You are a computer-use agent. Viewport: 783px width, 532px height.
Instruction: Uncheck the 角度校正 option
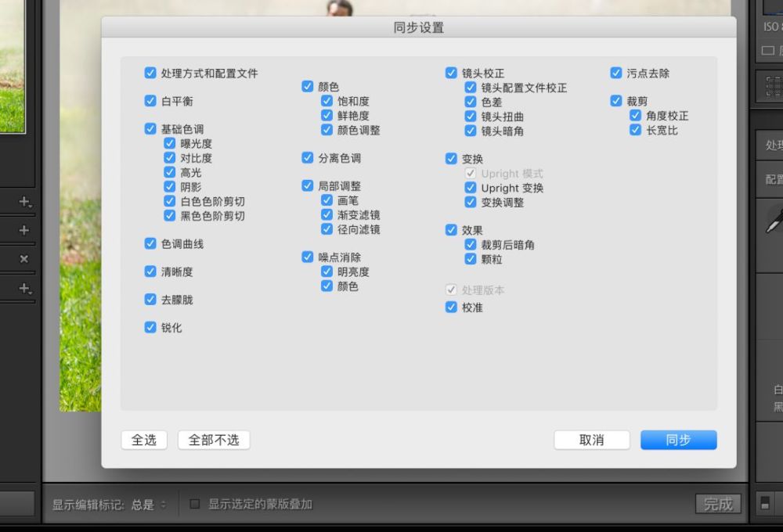tap(636, 115)
